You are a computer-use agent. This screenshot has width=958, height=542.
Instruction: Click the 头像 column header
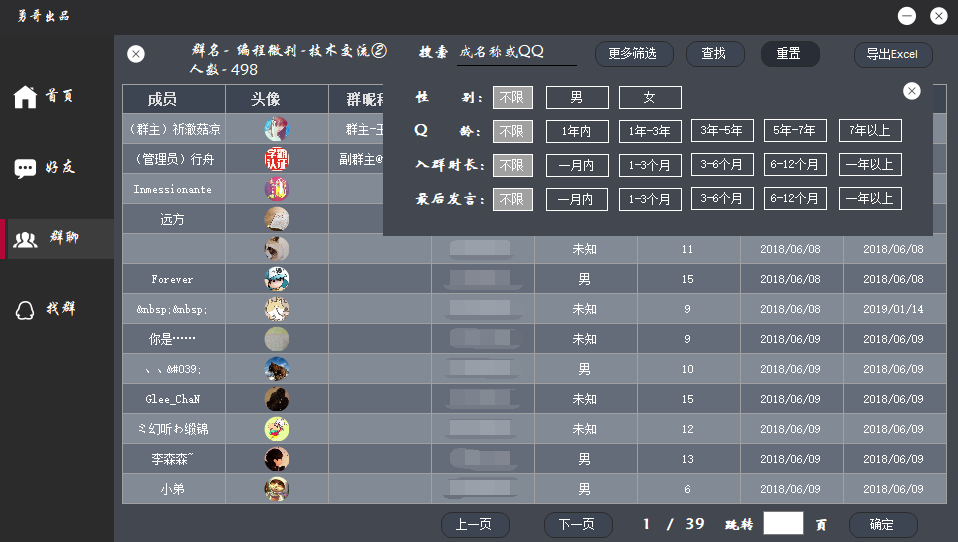pyautogui.click(x=277, y=99)
